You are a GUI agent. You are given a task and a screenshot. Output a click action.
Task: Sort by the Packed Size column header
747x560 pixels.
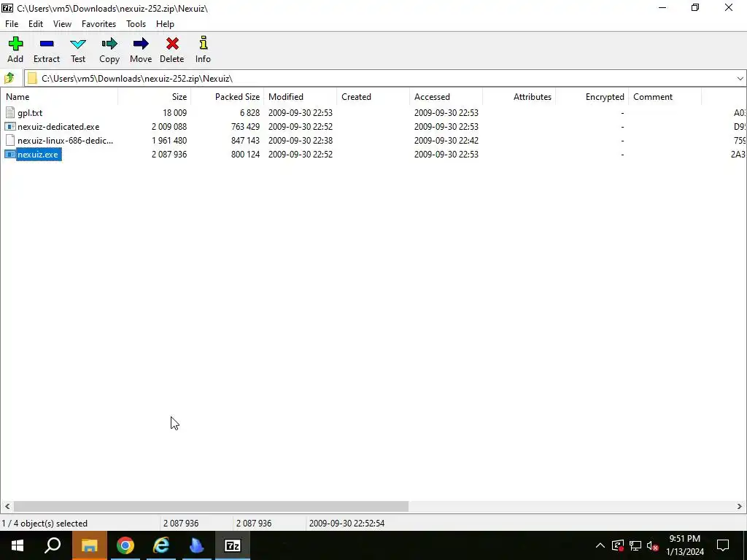point(228,97)
